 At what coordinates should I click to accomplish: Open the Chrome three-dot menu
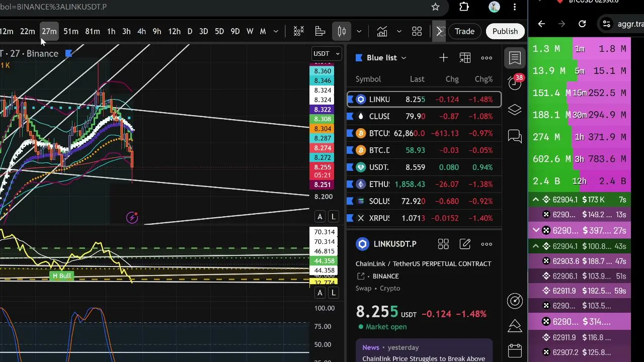515,7
